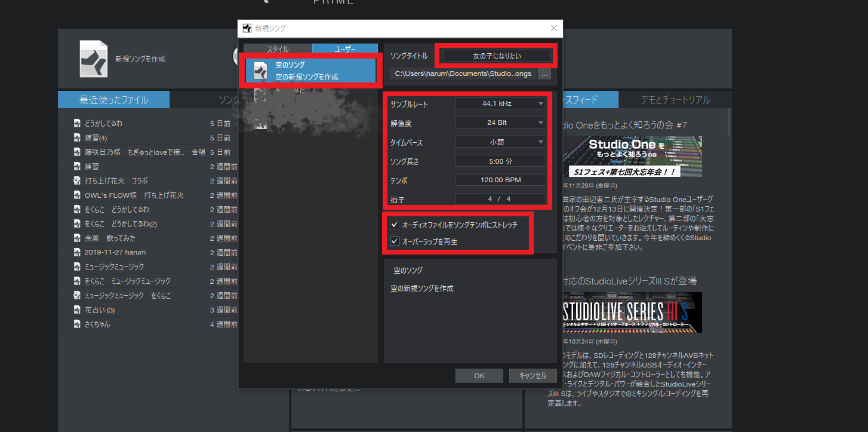Click the news feed vertical scrollbar
Viewport: 868px width, 432px height.
coord(728,122)
